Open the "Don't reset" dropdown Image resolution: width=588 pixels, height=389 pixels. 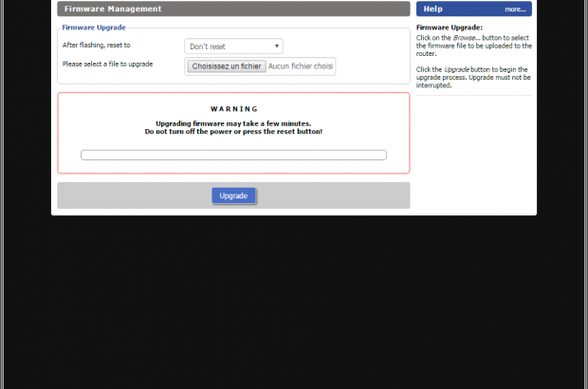tap(232, 46)
